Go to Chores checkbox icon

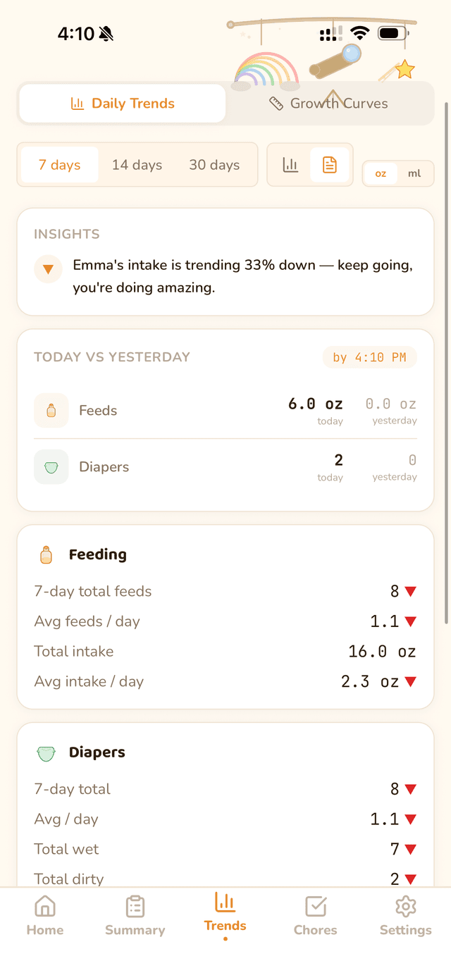pos(315,915)
